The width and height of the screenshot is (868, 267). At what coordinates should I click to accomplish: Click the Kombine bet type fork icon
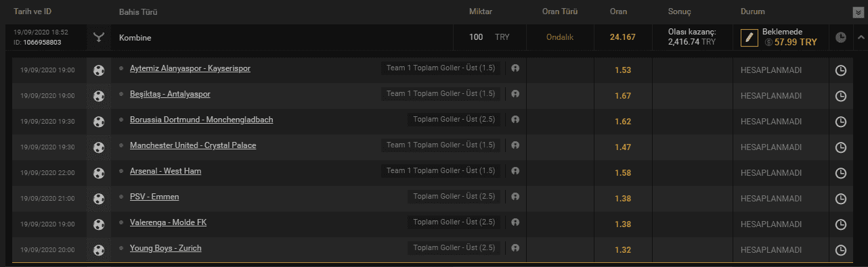click(x=99, y=38)
